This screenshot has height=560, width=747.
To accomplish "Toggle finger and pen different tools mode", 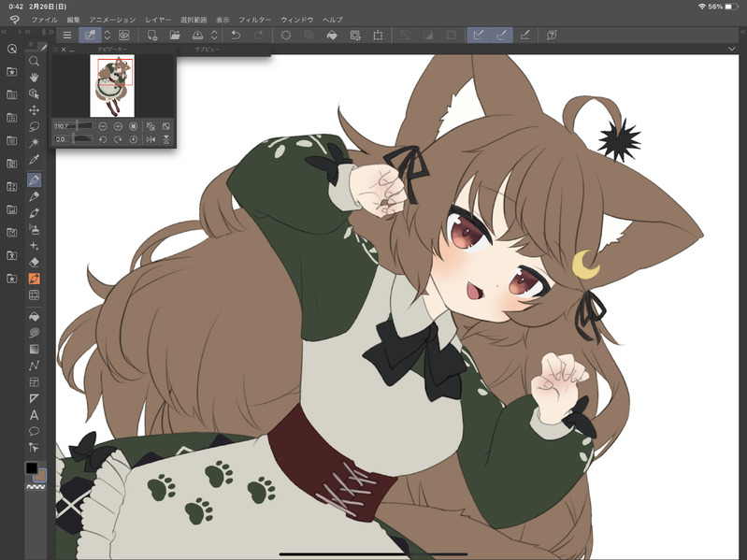I will pyautogui.click(x=90, y=36).
